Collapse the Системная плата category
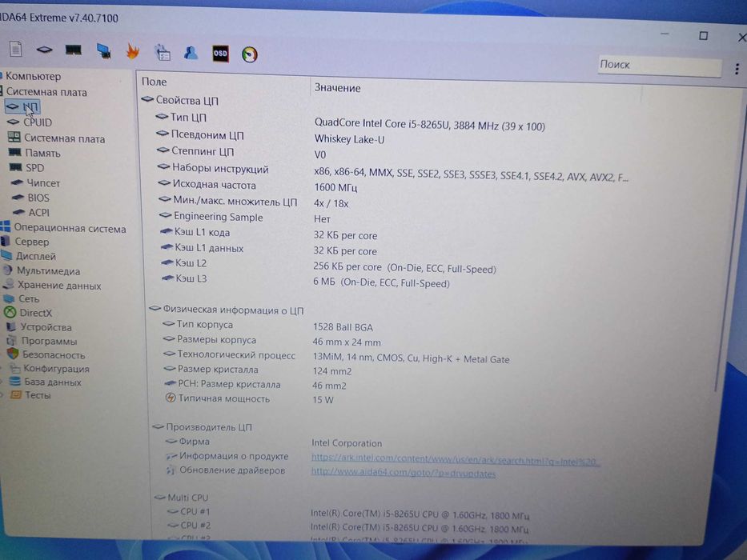The image size is (747, 560). 46,92
